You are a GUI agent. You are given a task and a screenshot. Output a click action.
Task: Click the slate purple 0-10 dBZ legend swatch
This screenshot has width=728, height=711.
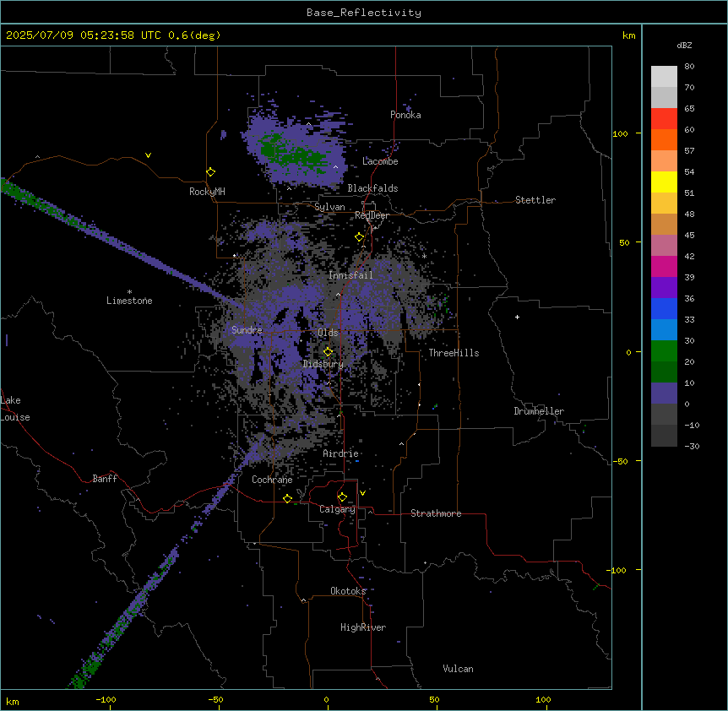(664, 393)
